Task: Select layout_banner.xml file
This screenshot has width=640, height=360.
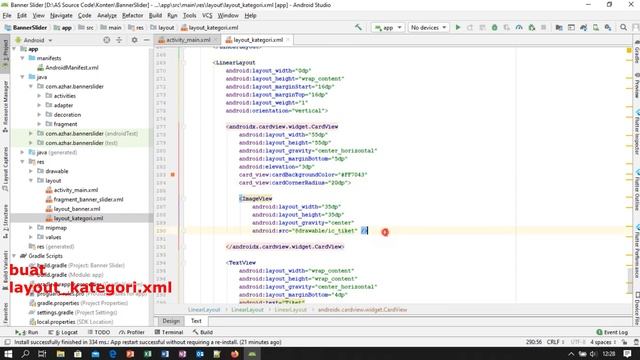Action: click(77, 209)
